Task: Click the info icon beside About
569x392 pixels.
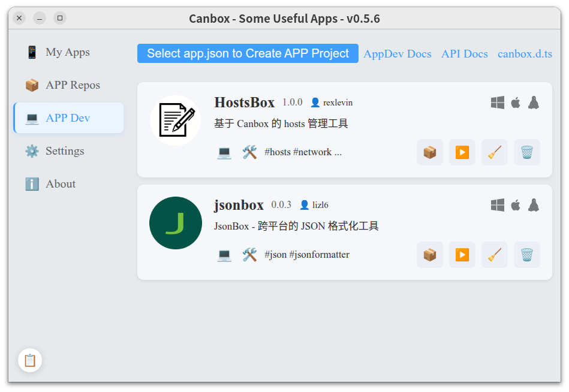Action: point(32,184)
